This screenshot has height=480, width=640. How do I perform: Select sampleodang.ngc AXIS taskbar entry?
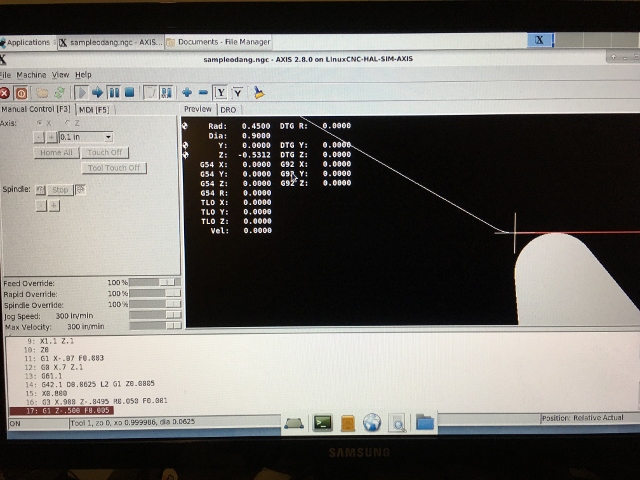pos(110,42)
